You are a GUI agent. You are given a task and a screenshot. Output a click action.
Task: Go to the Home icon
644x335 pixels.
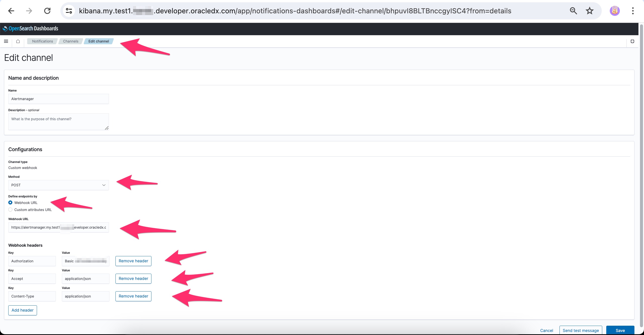click(x=18, y=41)
